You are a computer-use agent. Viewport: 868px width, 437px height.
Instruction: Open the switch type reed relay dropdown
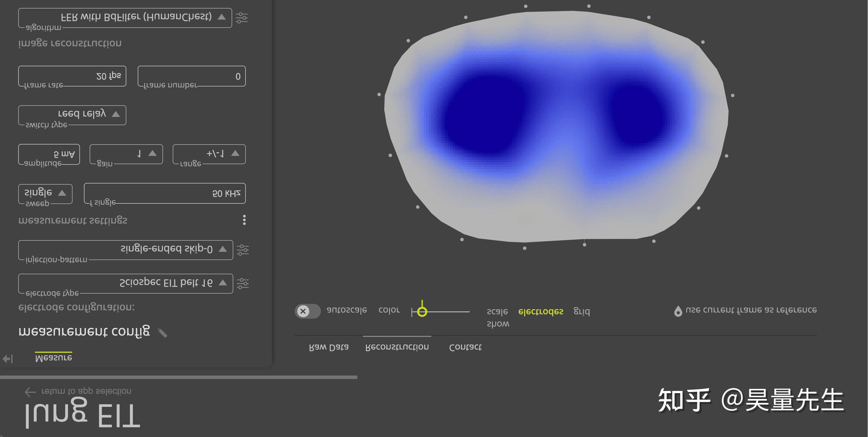(x=72, y=115)
